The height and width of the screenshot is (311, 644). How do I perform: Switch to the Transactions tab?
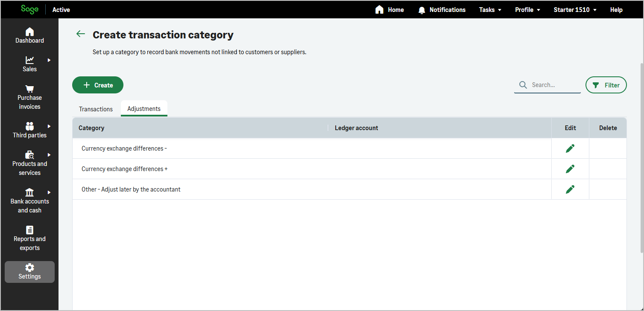click(x=96, y=109)
